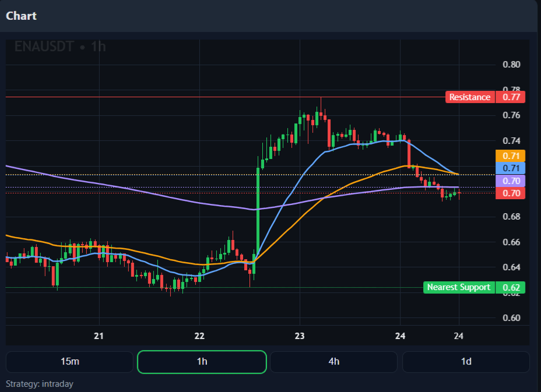
Task: Click the 0.60 price axis label
Action: pyautogui.click(x=511, y=318)
